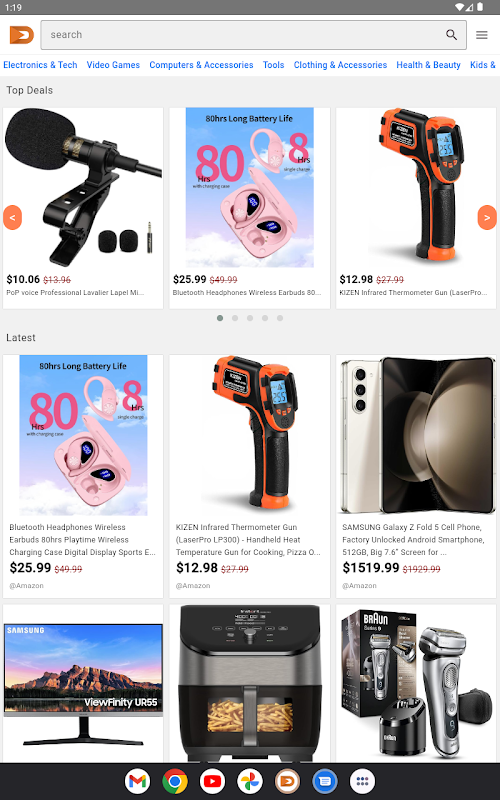Show previous Top Deals slide
Image resolution: width=500 pixels, height=800 pixels.
[12, 217]
